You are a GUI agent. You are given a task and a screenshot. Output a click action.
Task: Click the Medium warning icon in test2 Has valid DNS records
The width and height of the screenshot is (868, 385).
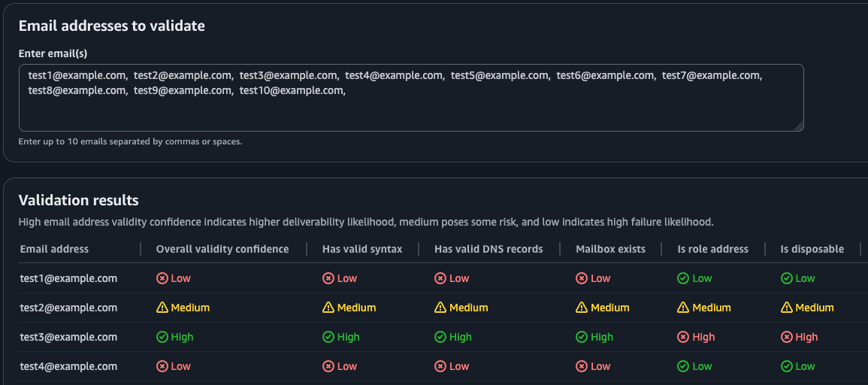pyautogui.click(x=440, y=308)
